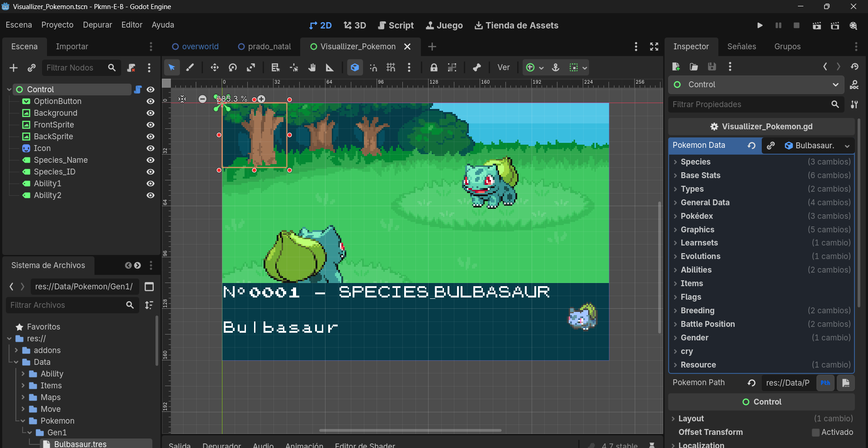This screenshot has width=868, height=448.
Task: Switch to the overworld scene tab
Action: [x=195, y=47]
